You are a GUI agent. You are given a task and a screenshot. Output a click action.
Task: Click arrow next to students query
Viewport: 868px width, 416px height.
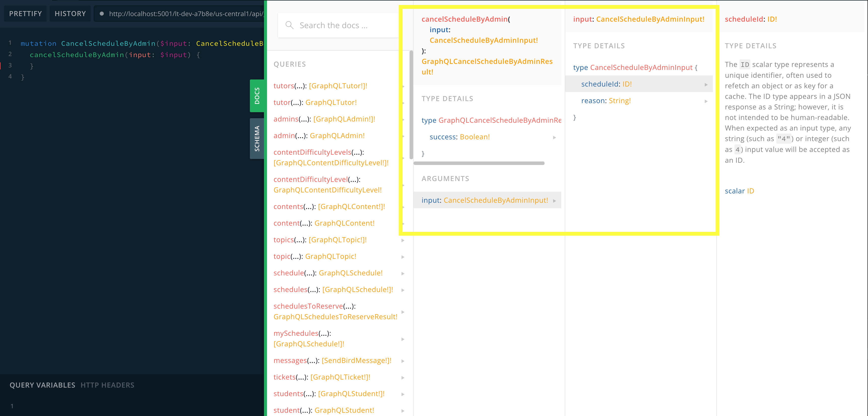pos(403,394)
